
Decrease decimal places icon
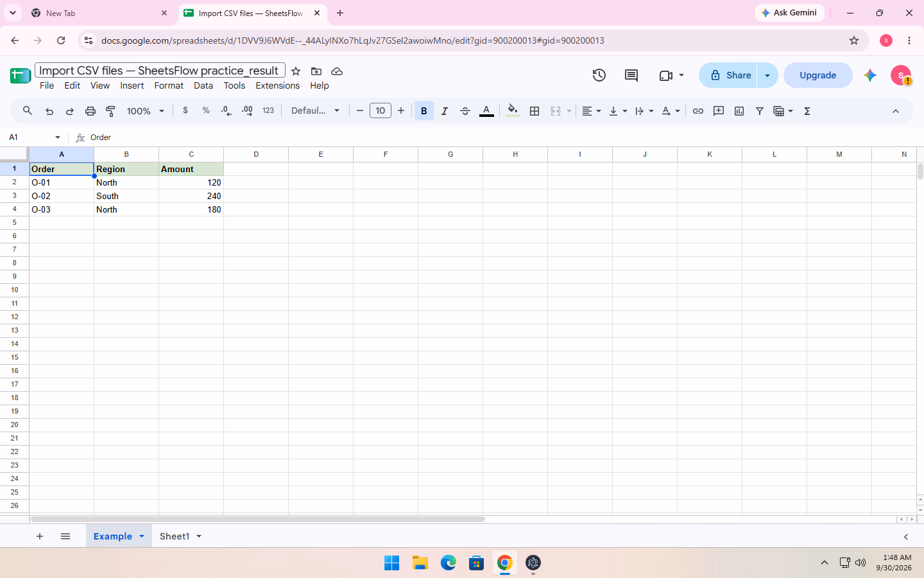(226, 110)
